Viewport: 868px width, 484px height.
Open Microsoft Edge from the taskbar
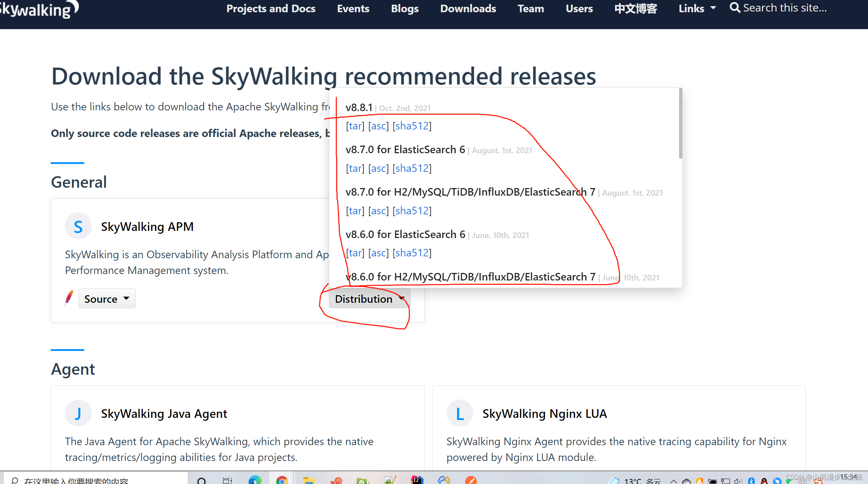(x=255, y=480)
